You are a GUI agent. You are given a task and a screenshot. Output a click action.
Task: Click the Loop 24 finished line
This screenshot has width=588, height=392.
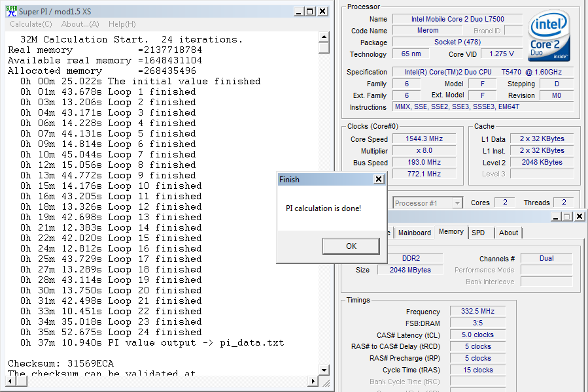[x=111, y=332]
